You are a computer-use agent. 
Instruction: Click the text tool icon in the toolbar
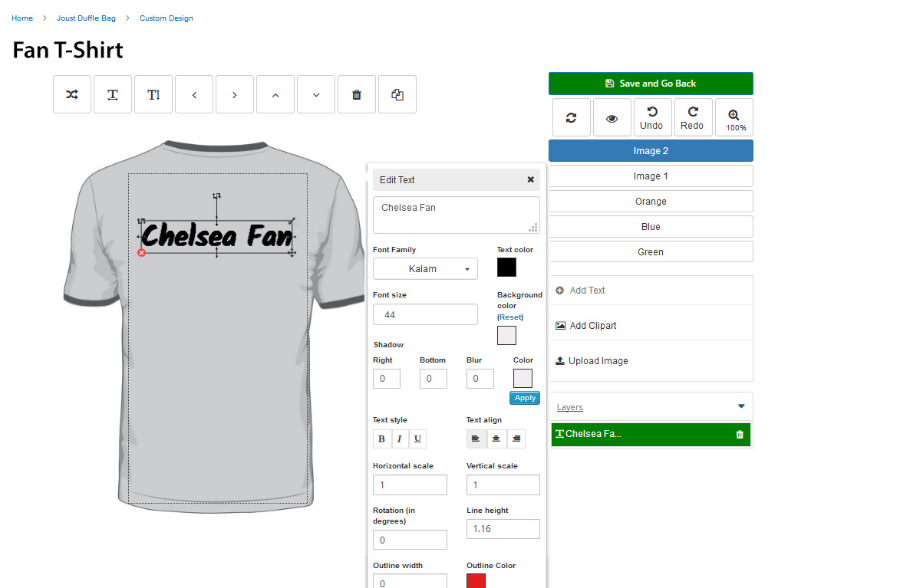(113, 94)
